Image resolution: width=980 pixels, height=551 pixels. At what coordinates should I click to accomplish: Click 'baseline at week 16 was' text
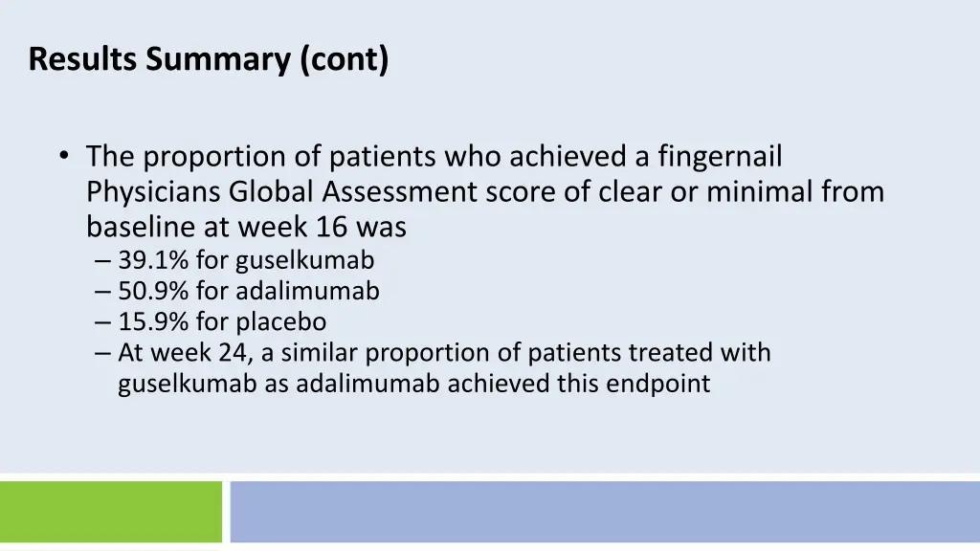246,226
